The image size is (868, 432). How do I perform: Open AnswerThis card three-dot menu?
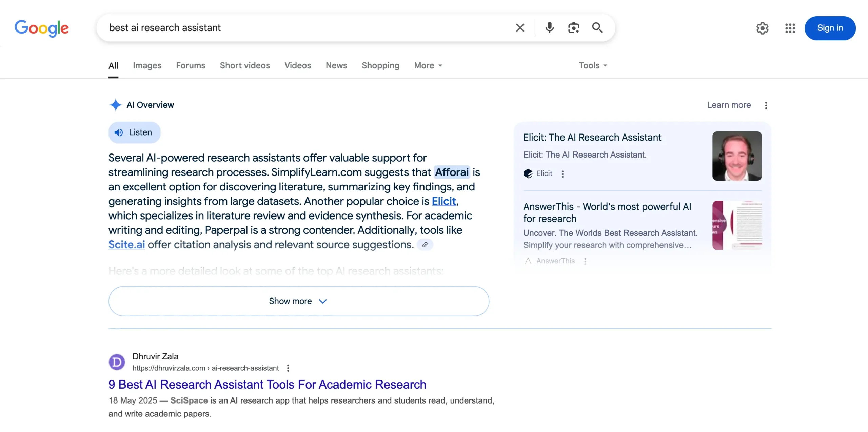coord(585,261)
